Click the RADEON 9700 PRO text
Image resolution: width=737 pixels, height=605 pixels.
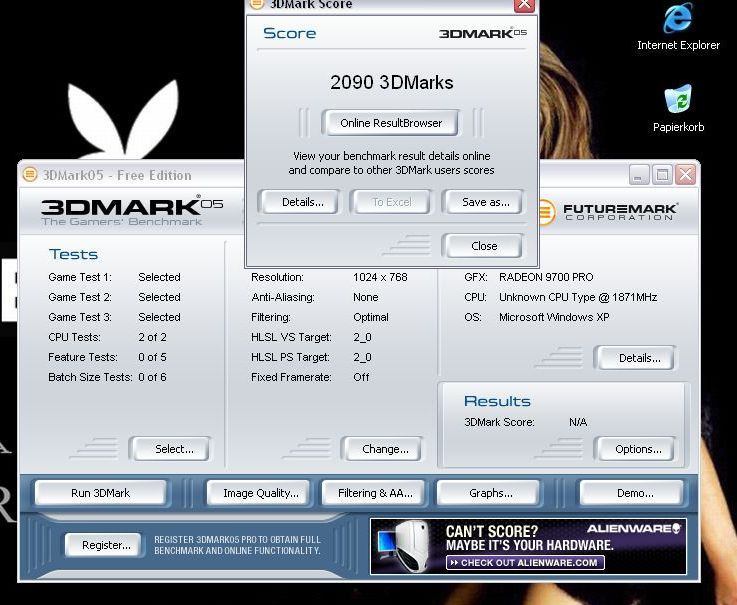pos(546,277)
